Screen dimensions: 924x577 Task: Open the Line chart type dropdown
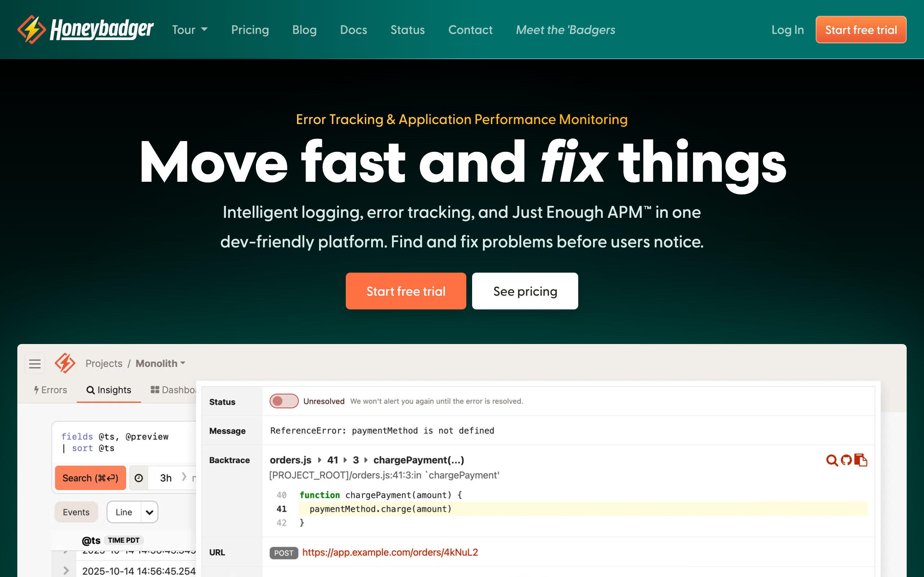(x=149, y=512)
